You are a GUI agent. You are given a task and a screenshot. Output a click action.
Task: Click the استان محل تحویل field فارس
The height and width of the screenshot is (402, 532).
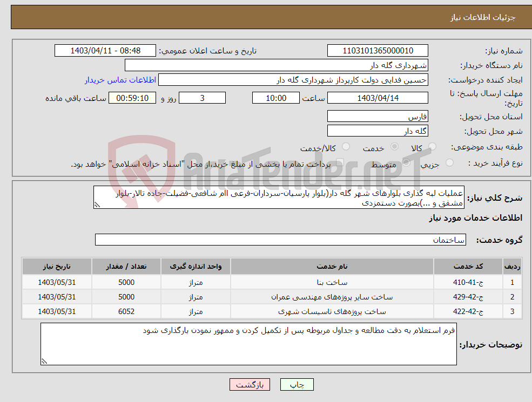click(x=378, y=116)
